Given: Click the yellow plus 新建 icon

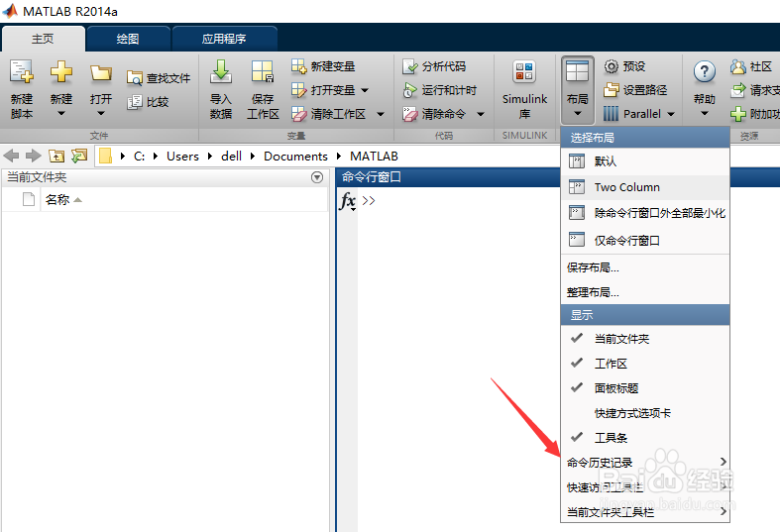Looking at the screenshot, I should point(61,71).
